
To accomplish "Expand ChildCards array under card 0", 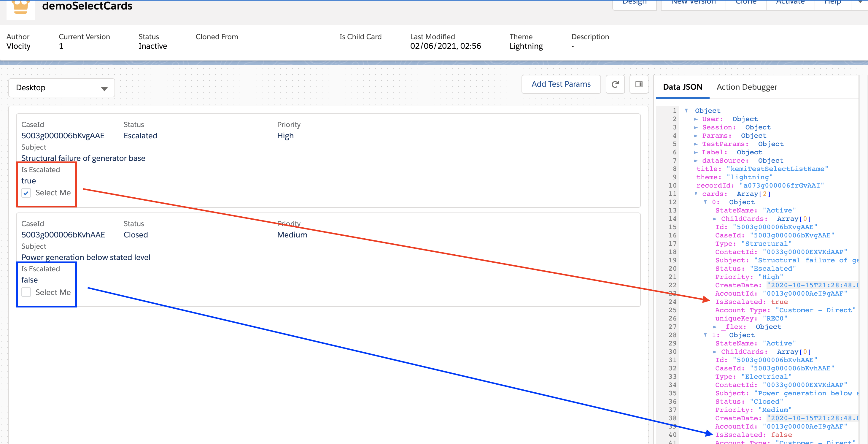I will [x=715, y=219].
